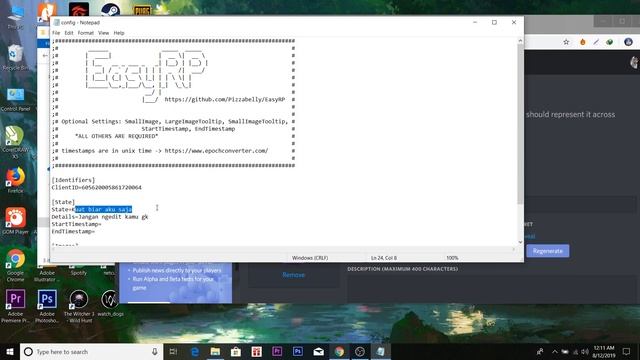Bookmark the page with the star icon
The height and width of the screenshot is (360, 640).
point(566,42)
